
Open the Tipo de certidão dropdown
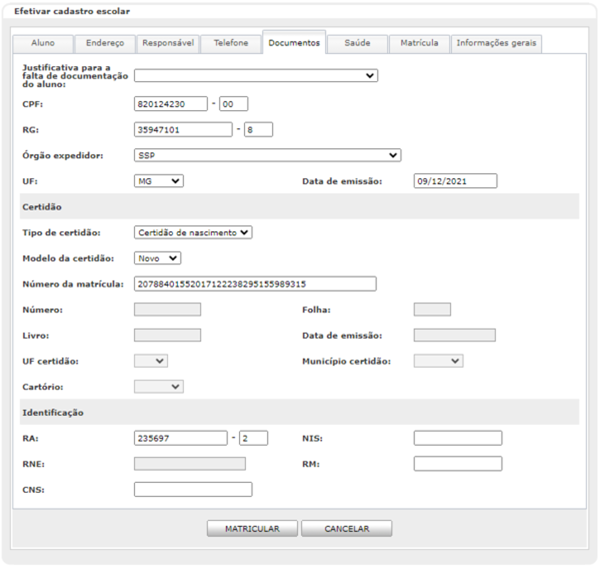coord(193,232)
